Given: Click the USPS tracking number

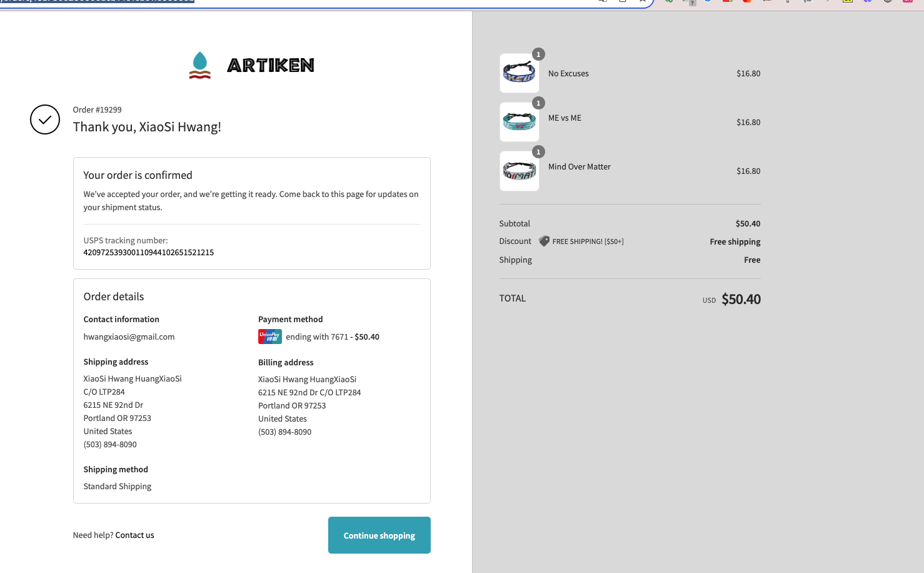Looking at the screenshot, I should (149, 253).
